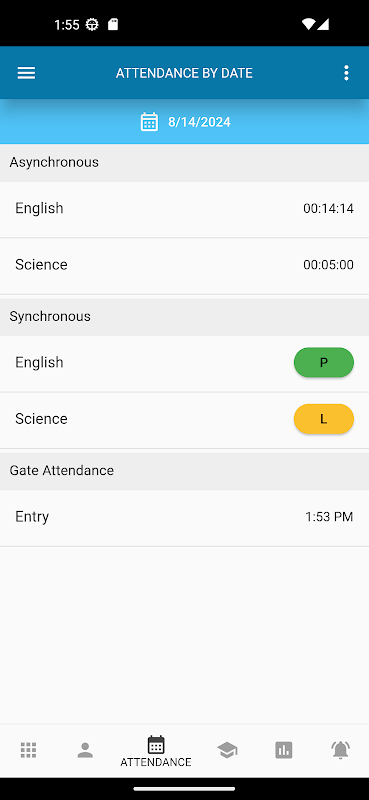Tap the Asynchronous section header
The image size is (369, 800).
click(184, 162)
